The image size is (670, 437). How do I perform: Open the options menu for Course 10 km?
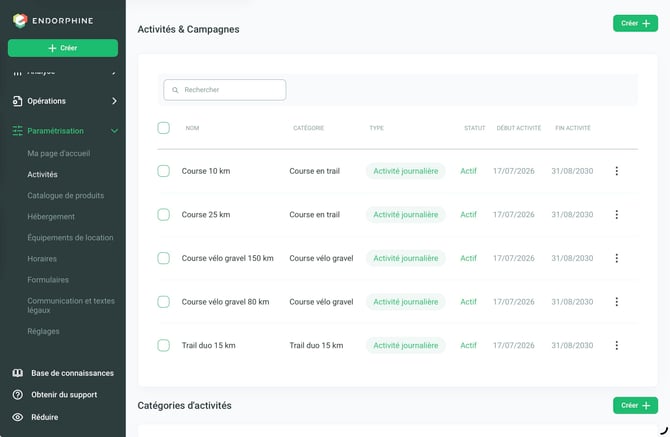pyautogui.click(x=617, y=171)
